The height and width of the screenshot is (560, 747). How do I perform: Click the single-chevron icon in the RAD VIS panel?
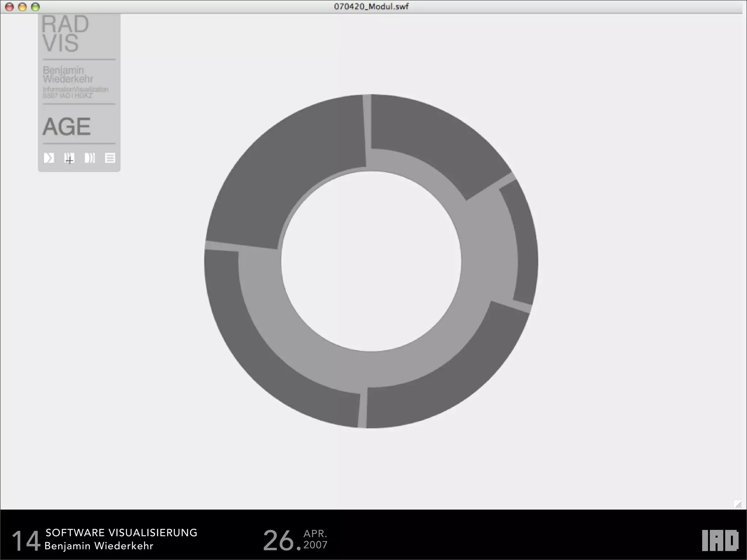tap(49, 158)
